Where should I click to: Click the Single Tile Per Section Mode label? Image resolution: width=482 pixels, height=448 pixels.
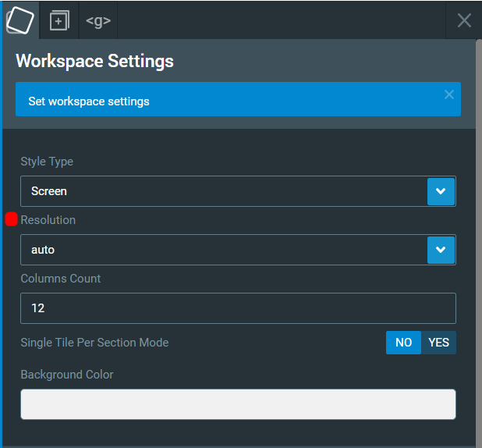click(94, 343)
